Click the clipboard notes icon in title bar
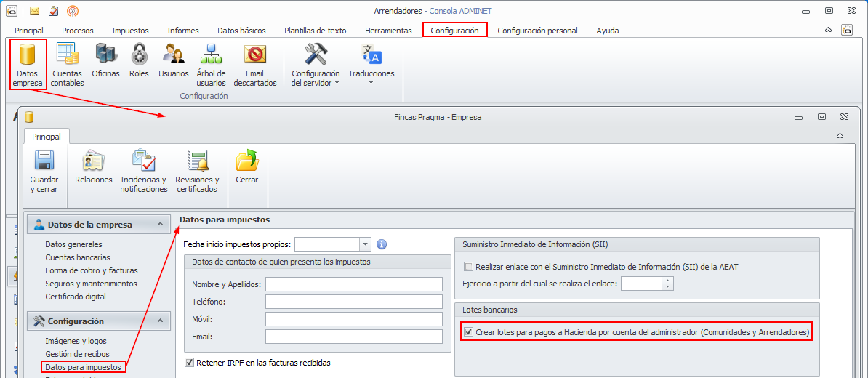This screenshot has width=868, height=378. pyautogui.click(x=53, y=10)
